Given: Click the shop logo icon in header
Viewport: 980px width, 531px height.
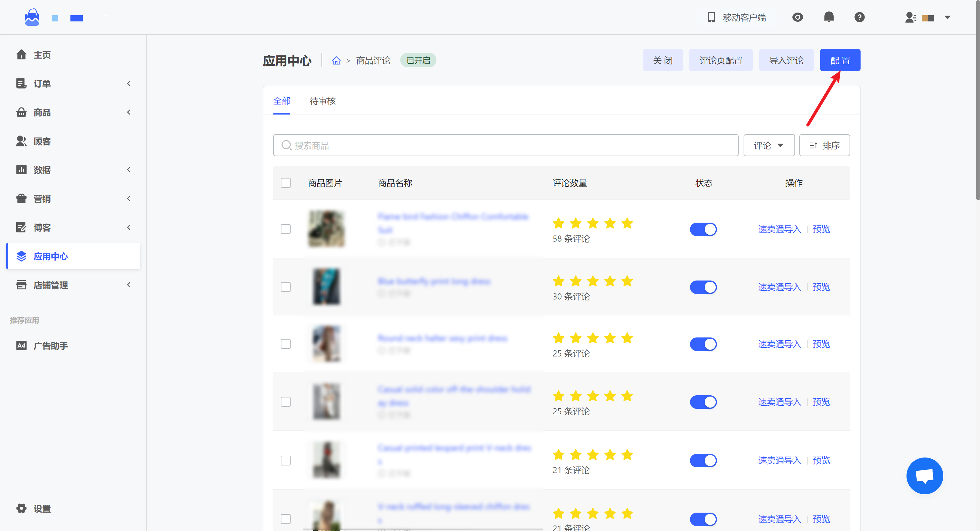Looking at the screenshot, I should (32, 17).
